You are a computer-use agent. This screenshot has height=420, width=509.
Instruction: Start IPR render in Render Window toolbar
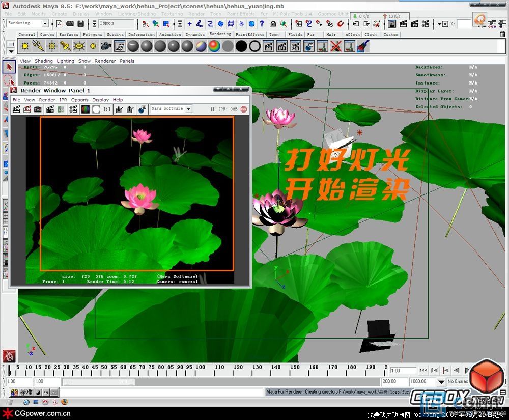[50, 109]
